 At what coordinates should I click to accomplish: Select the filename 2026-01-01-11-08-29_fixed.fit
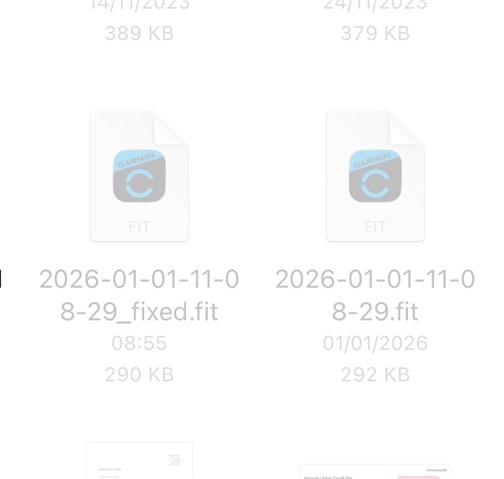click(139, 295)
